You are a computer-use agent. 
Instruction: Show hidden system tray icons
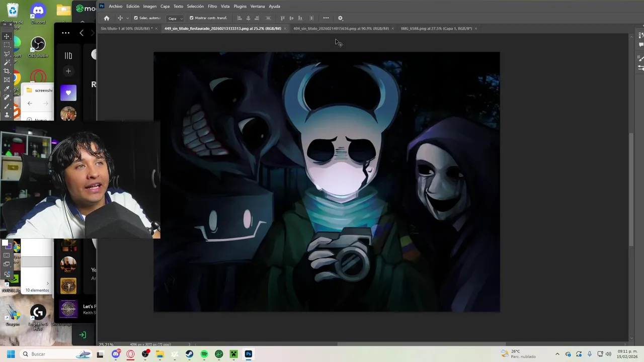click(x=557, y=354)
